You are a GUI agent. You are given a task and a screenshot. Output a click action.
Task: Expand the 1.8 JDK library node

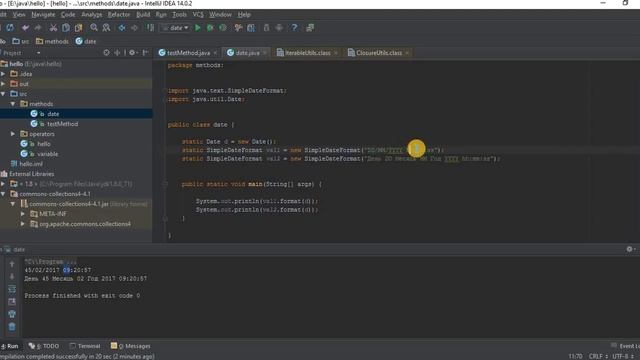[x=3, y=184]
